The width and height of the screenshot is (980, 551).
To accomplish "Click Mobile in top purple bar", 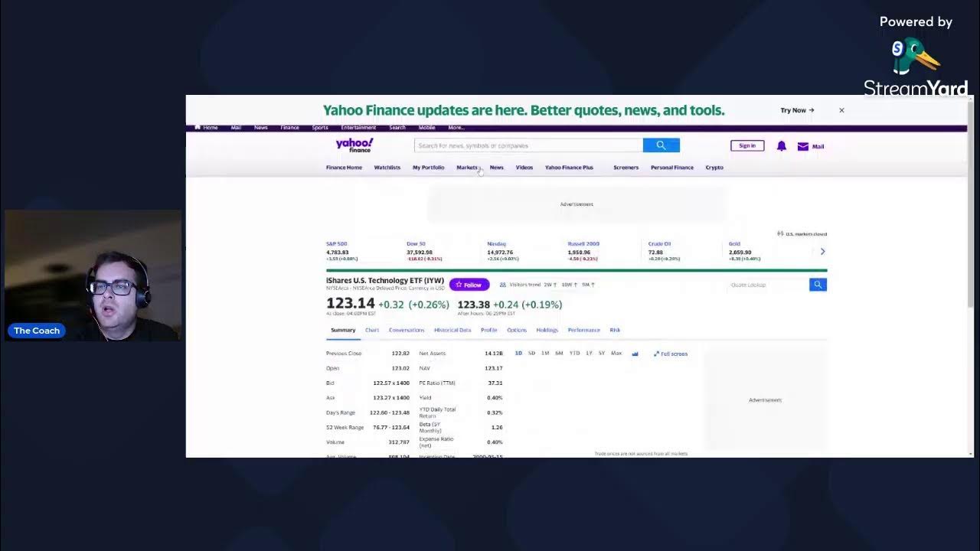I will pos(426,128).
